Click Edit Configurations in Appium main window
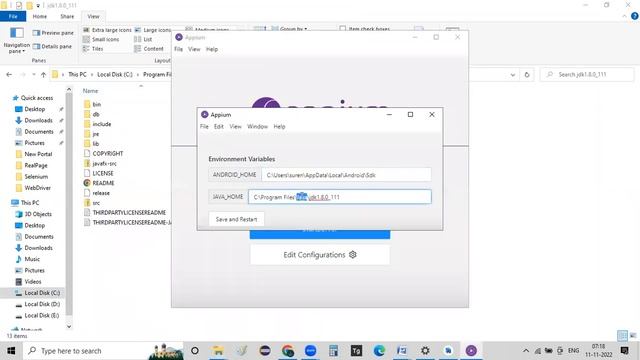The height and width of the screenshot is (360, 640). click(x=320, y=255)
